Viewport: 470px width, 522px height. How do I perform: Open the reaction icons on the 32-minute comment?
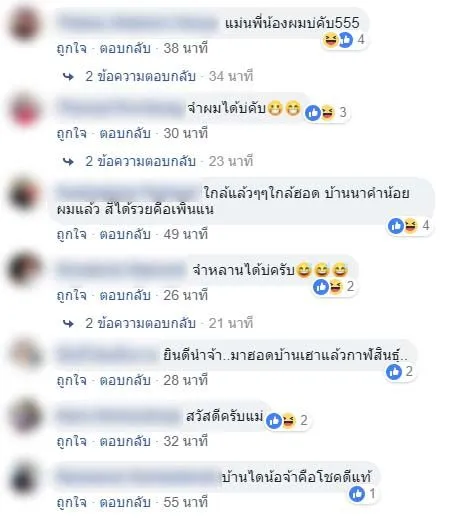point(281,420)
